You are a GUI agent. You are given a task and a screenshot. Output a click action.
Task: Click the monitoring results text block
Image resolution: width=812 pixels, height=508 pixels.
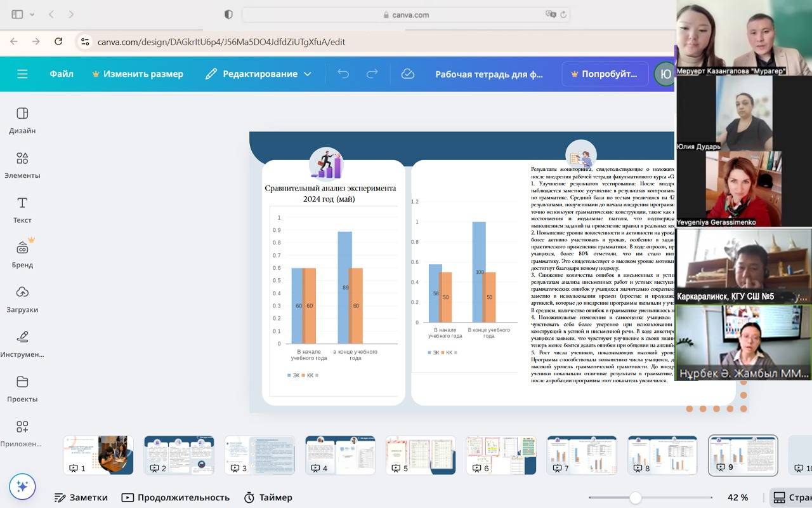(603, 274)
